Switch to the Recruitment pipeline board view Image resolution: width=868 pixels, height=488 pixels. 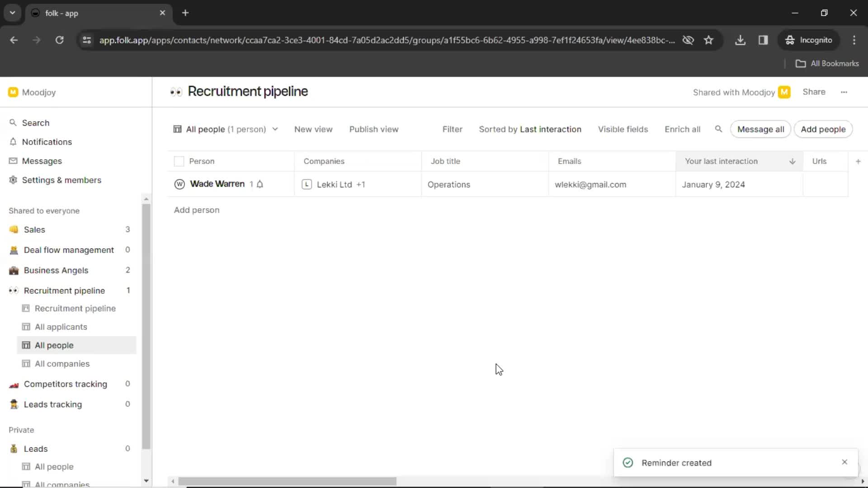coord(75,308)
